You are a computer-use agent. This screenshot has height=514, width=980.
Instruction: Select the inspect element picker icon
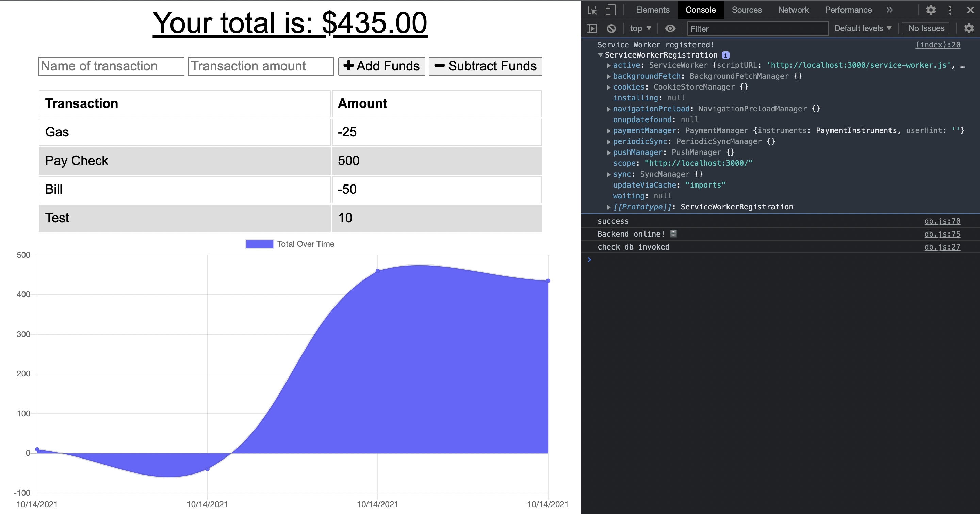tap(592, 10)
